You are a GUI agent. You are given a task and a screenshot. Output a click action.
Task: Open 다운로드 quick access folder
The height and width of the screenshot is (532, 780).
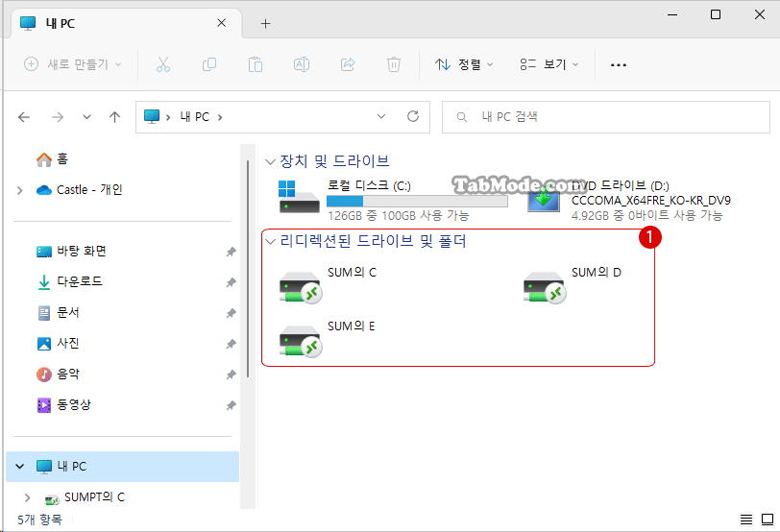click(69, 282)
